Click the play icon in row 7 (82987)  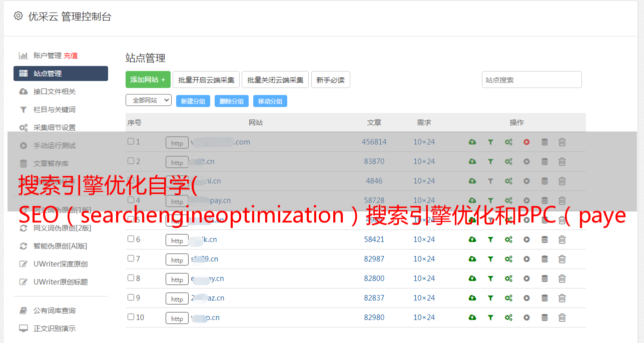pos(526,259)
